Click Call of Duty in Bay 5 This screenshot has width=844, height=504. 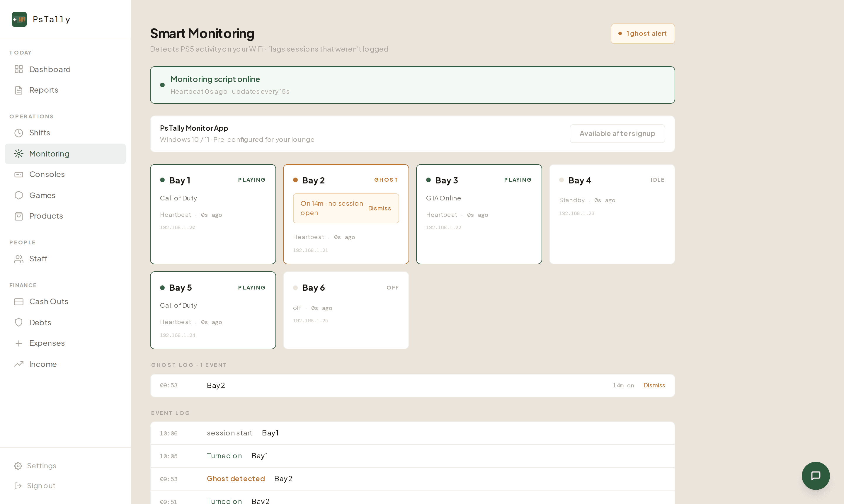pyautogui.click(x=178, y=305)
